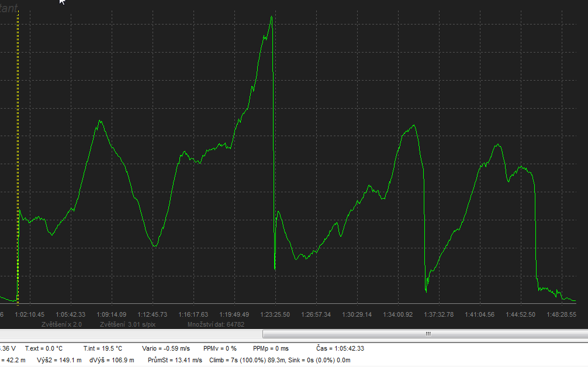Image resolution: width=588 pixels, height=367 pixels.
Task: Click the 1:05:42.33 time axis label
Action: point(70,314)
